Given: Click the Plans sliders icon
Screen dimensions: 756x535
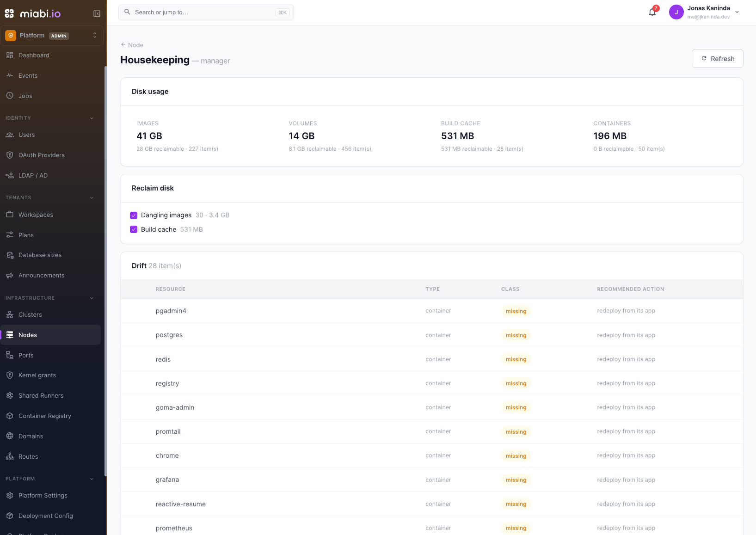Looking at the screenshot, I should pyautogui.click(x=10, y=235).
